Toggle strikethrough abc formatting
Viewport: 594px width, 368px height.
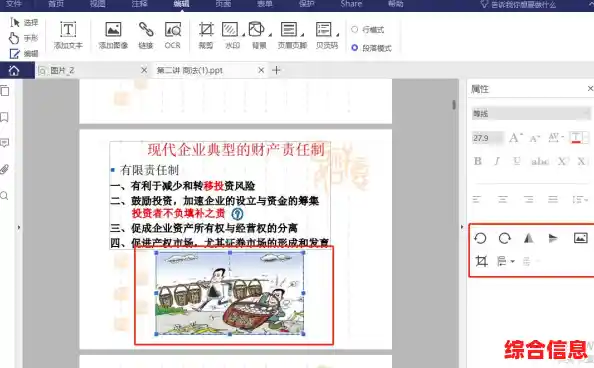pos(540,161)
